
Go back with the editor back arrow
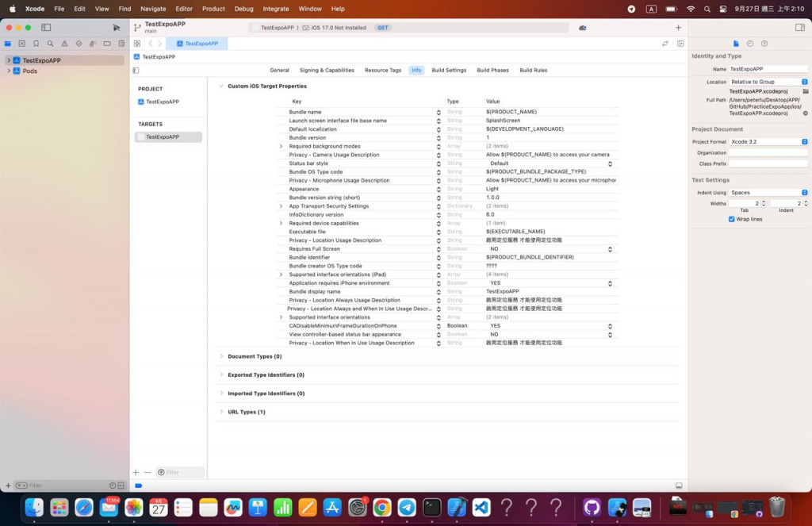[151, 44]
